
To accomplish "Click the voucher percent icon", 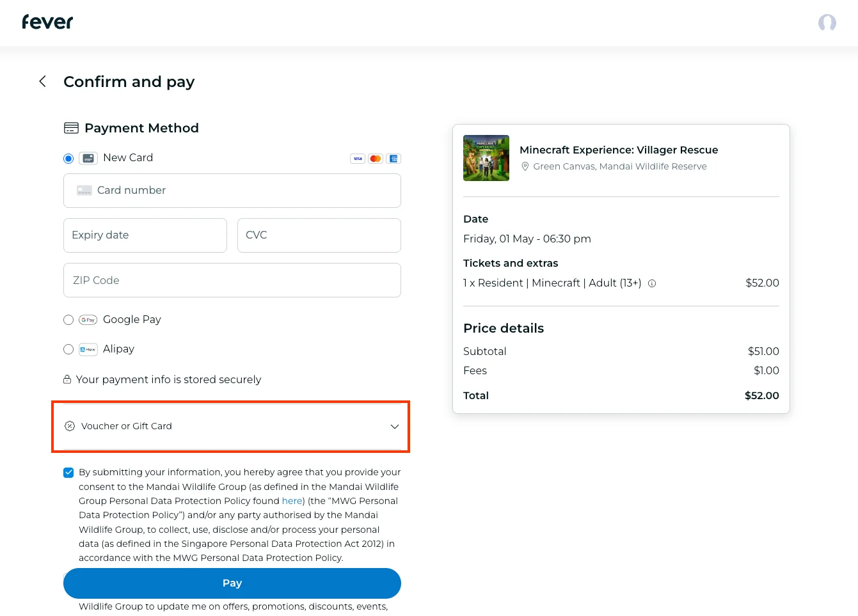I will point(70,426).
